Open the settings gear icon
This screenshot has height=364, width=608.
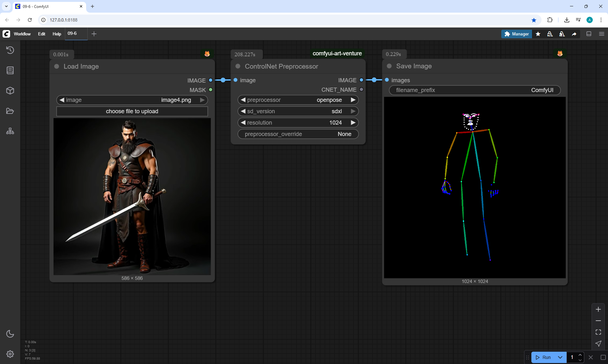coord(10,354)
